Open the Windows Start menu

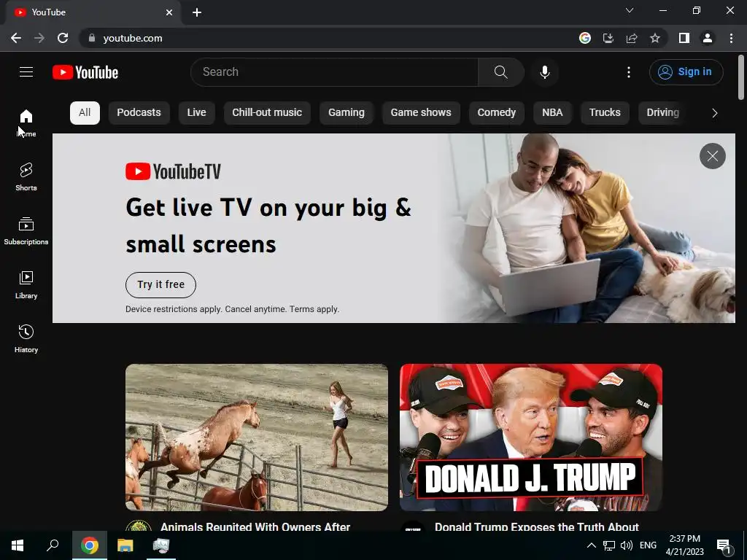18,545
